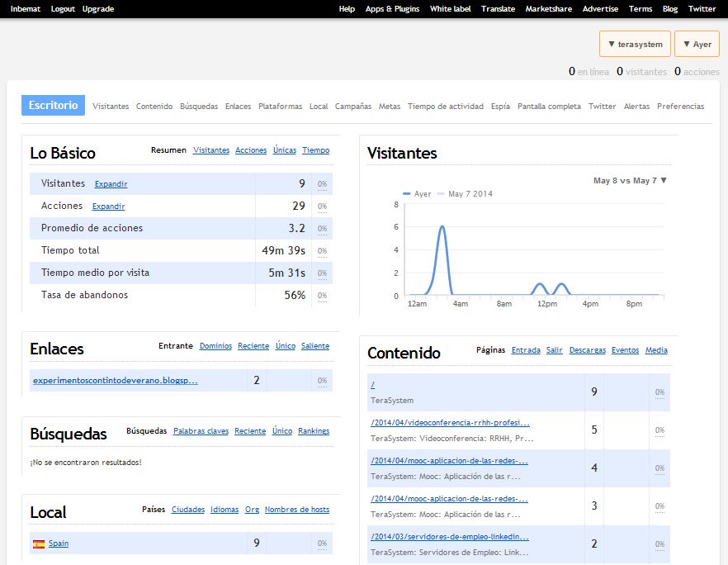The image size is (728, 565).
Task: Click Upgrade in the top left menu
Action: pos(98,8)
